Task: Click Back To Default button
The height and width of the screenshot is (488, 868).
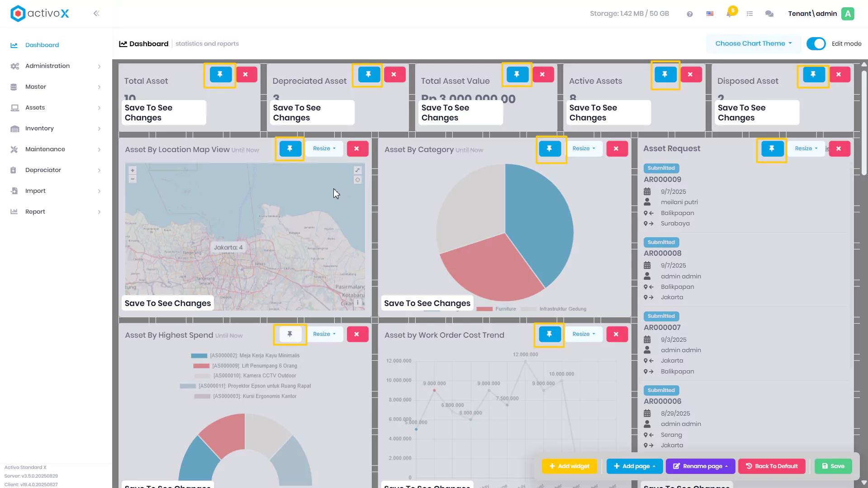Action: point(772,466)
